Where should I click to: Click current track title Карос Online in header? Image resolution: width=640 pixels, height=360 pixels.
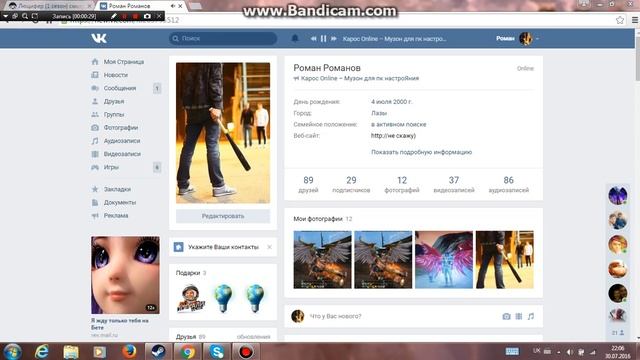[394, 38]
